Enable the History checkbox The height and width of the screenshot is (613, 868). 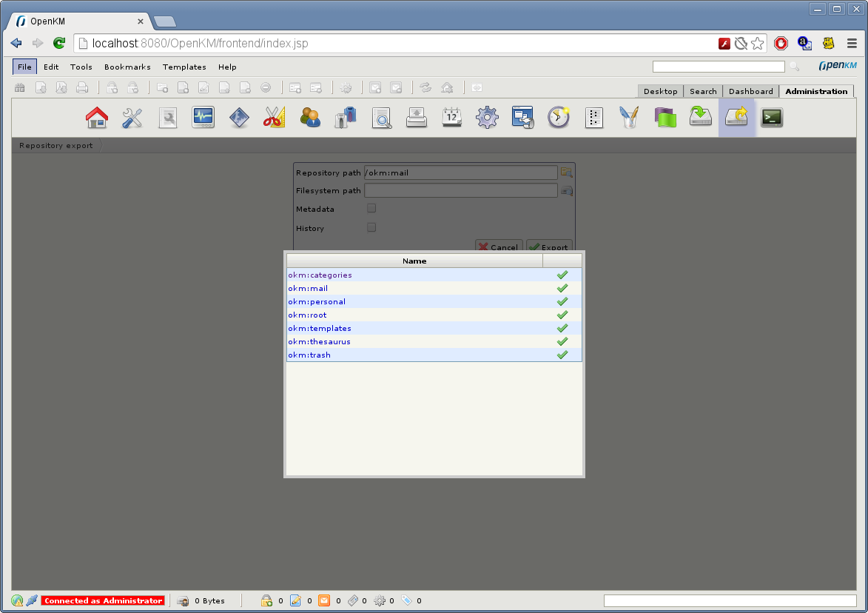tap(371, 227)
